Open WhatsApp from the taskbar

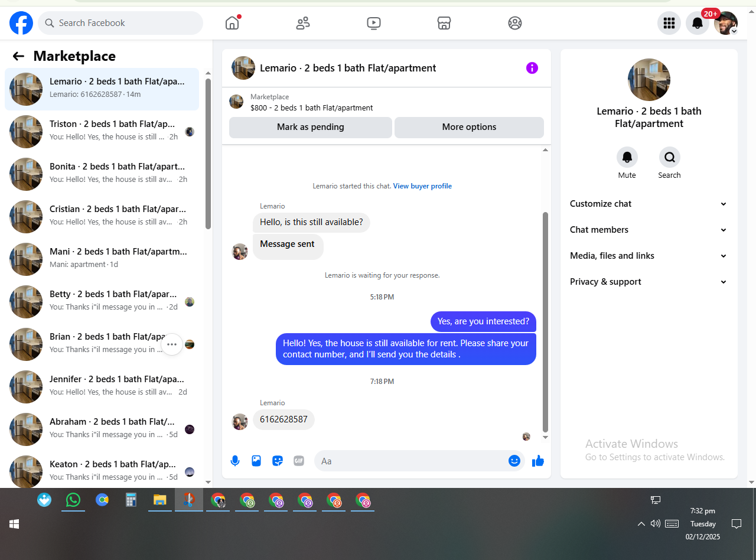pyautogui.click(x=73, y=500)
